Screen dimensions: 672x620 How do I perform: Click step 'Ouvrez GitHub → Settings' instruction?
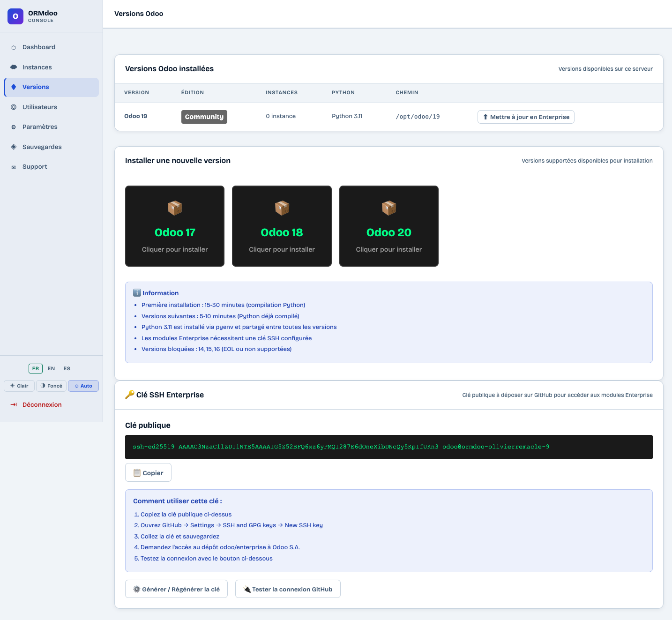(231, 525)
